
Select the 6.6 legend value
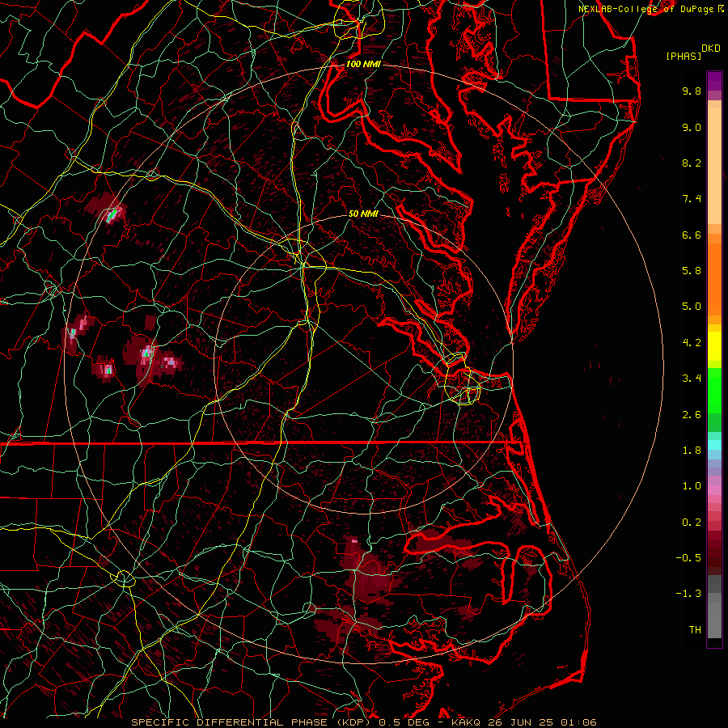tap(692, 235)
